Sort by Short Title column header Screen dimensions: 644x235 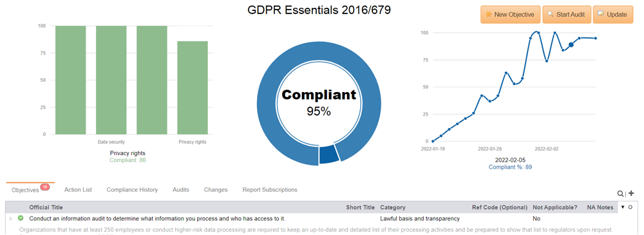[360, 207]
